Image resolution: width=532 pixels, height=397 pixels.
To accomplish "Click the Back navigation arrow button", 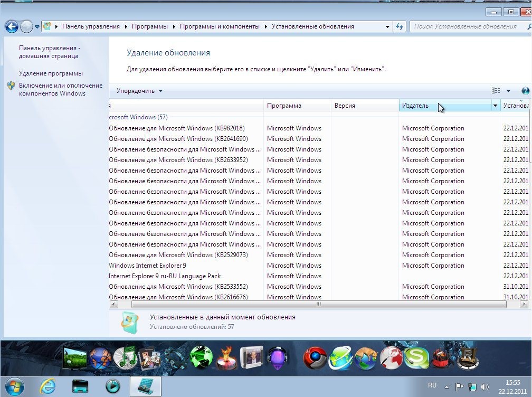I will click(x=12, y=26).
